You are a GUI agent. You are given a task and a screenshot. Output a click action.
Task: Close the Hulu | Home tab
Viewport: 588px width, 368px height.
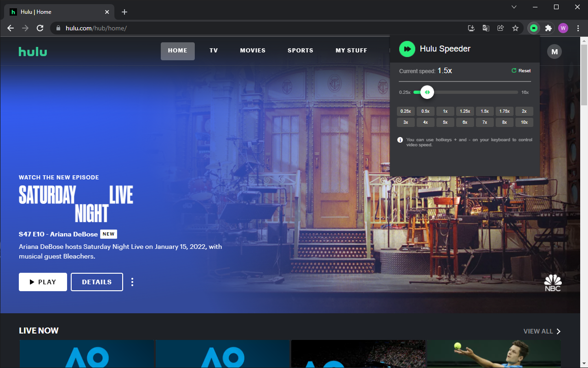click(107, 12)
